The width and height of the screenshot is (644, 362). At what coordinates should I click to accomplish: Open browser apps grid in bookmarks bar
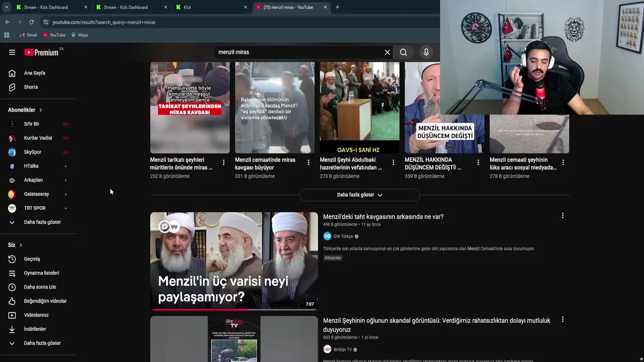[7, 35]
